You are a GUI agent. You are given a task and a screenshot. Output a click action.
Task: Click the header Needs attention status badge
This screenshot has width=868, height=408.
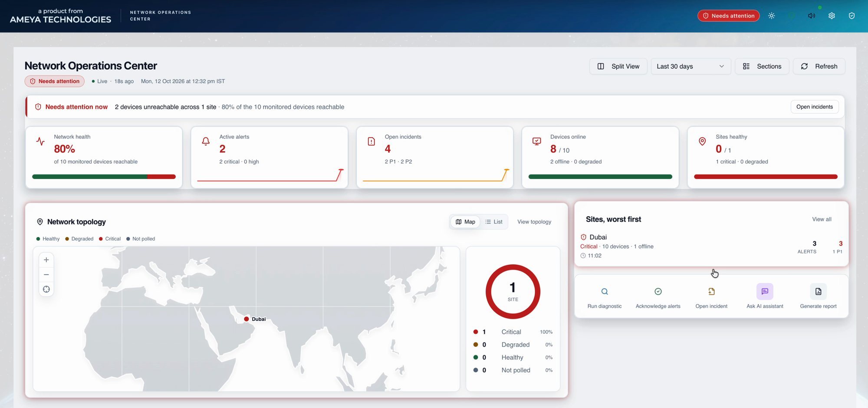[x=728, y=16]
